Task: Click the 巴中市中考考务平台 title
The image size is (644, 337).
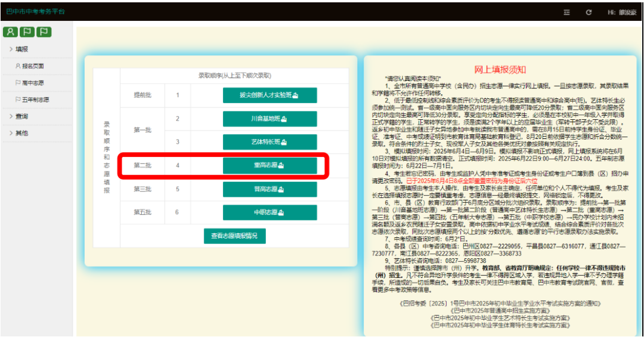Action: pyautogui.click(x=35, y=12)
